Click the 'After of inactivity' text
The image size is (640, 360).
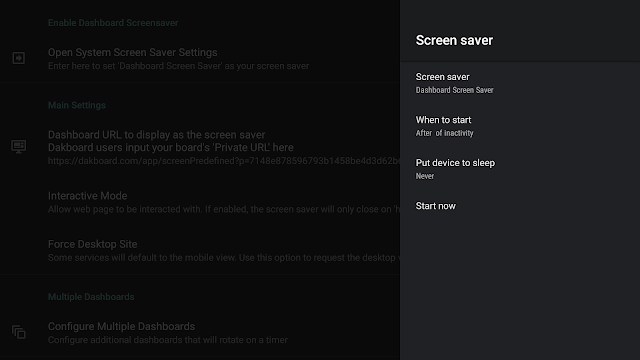(x=444, y=133)
